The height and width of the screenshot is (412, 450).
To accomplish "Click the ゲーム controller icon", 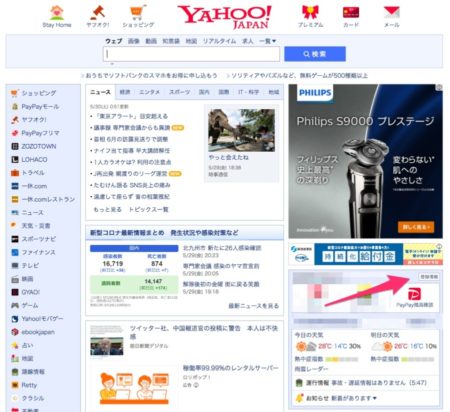I will click(15, 305).
